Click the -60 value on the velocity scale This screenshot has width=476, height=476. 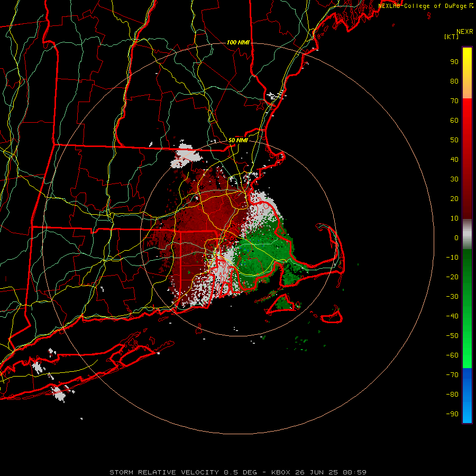tap(452, 355)
